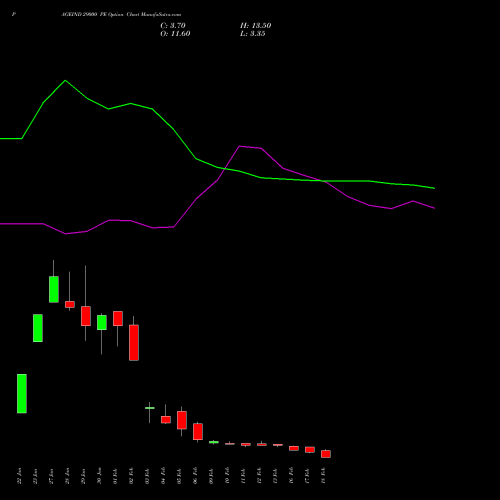This screenshot has height=500, width=500.
Task: Select the 22 Jan date label
Action: pyautogui.click(x=19, y=476)
